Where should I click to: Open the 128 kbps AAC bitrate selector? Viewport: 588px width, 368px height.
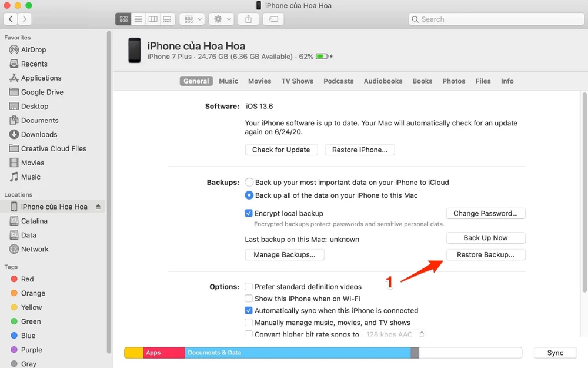395,334
